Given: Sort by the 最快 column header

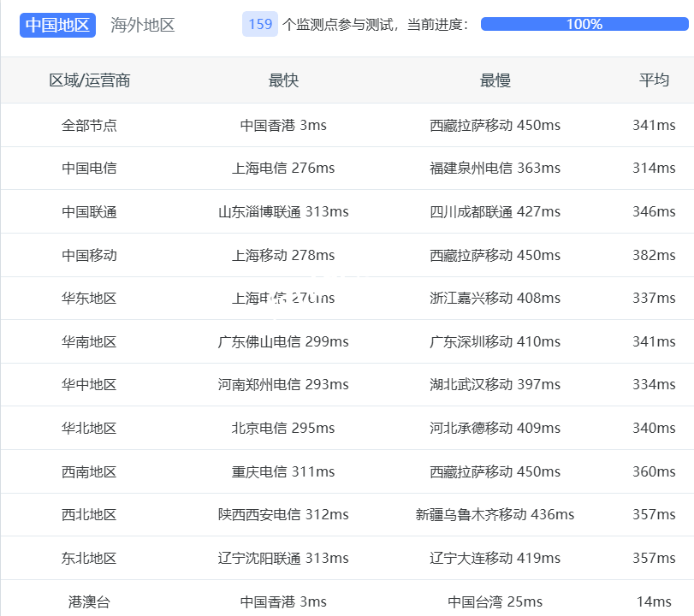Looking at the screenshot, I should click(283, 80).
